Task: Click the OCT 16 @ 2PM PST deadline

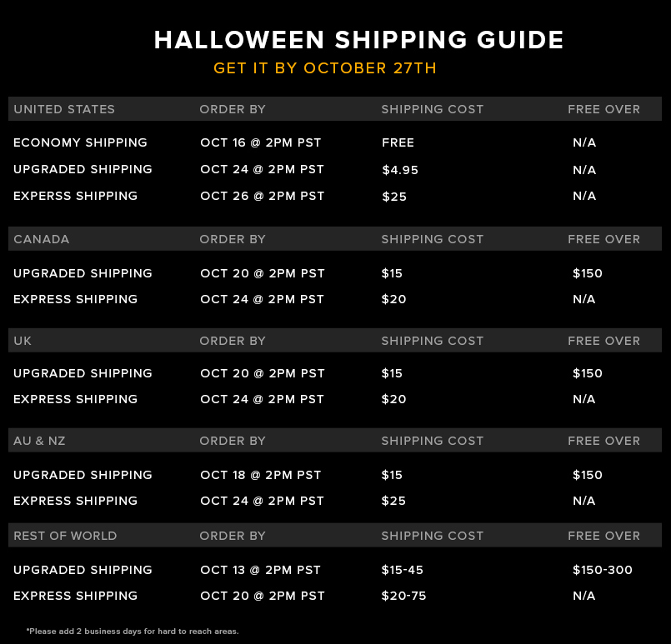Action: tap(261, 142)
